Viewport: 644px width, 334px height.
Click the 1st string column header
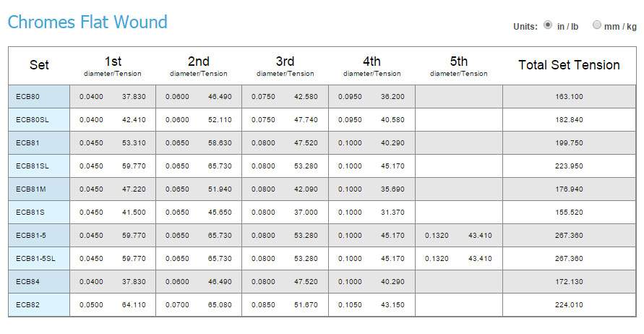[x=113, y=66]
